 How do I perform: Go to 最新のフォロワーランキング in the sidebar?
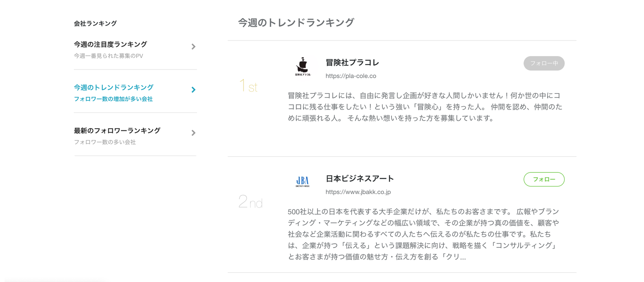[117, 131]
